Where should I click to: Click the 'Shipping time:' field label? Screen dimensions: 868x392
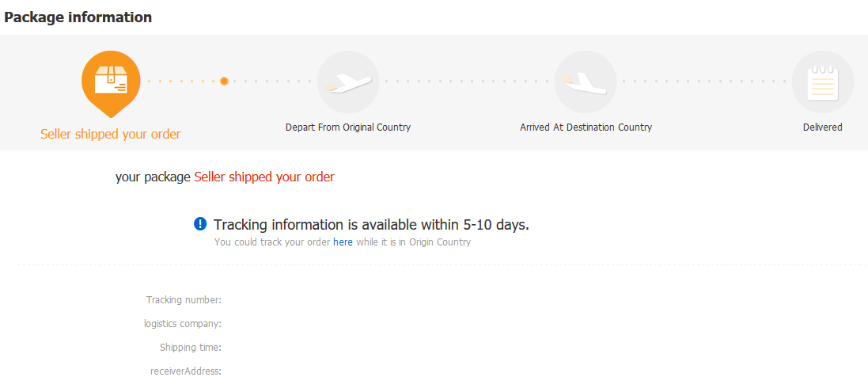point(191,348)
